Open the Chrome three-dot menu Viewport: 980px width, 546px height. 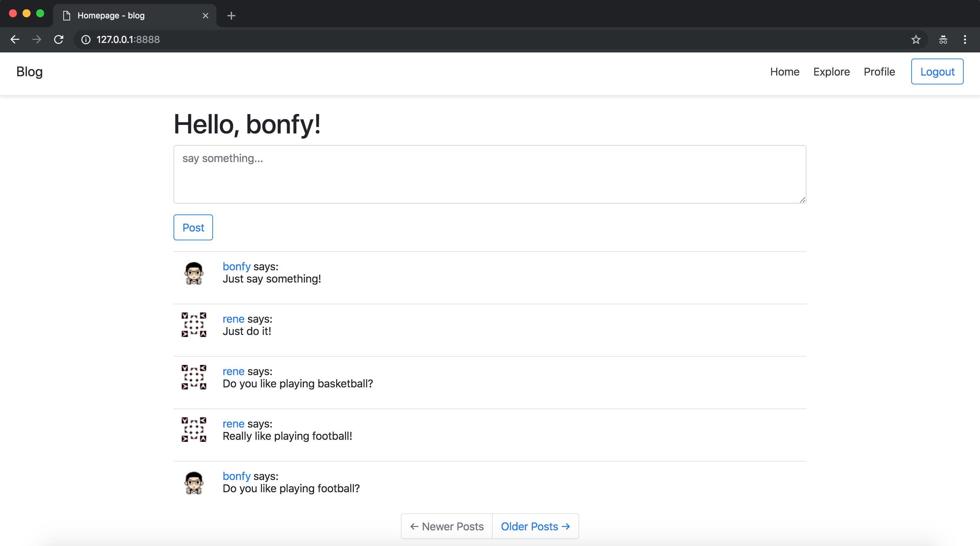[965, 39]
